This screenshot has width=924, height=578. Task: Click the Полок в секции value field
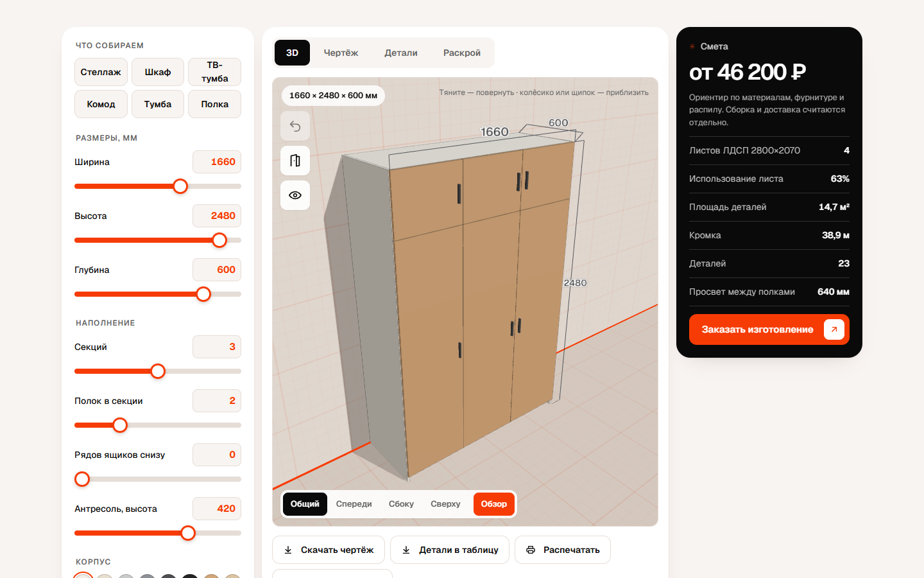[217, 401]
